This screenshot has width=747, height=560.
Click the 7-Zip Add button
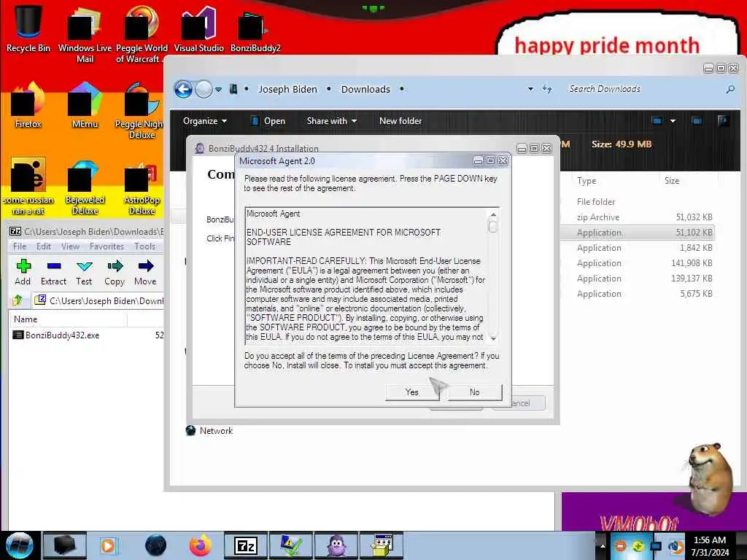click(23, 272)
